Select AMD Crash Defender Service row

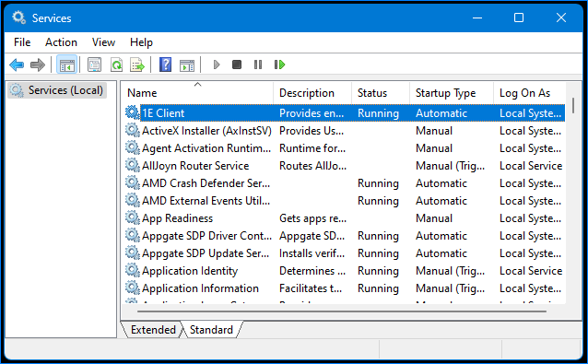coord(345,183)
